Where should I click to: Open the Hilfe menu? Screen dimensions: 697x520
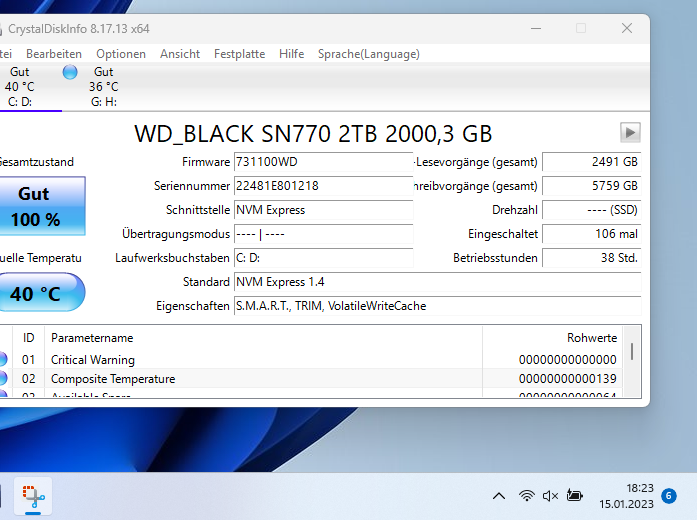292,54
